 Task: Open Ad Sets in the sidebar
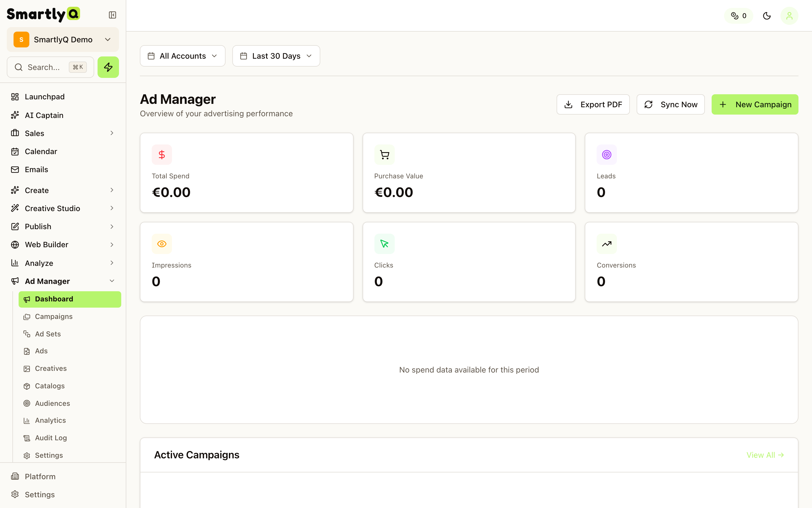[x=70, y=334]
